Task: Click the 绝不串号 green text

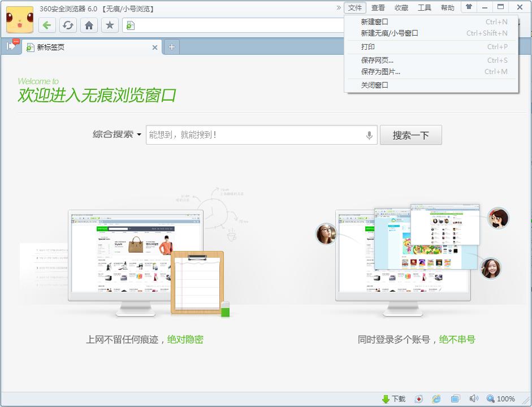Action: click(457, 340)
